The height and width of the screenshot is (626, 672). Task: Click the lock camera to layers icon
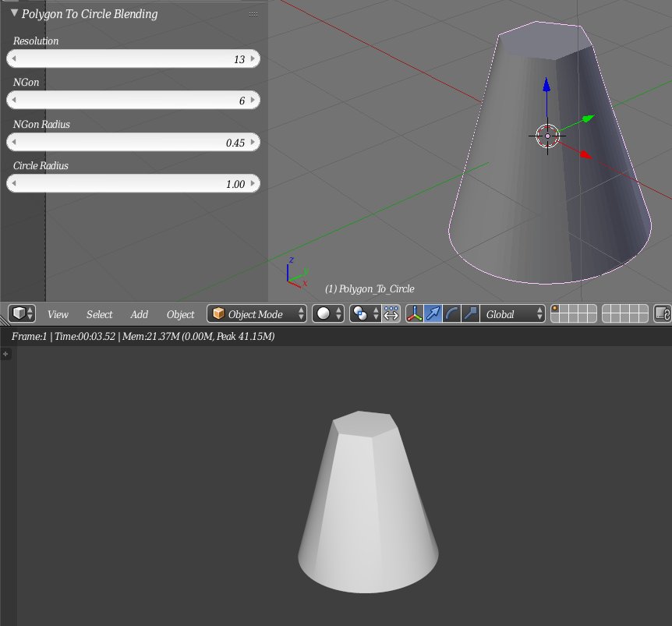click(662, 313)
